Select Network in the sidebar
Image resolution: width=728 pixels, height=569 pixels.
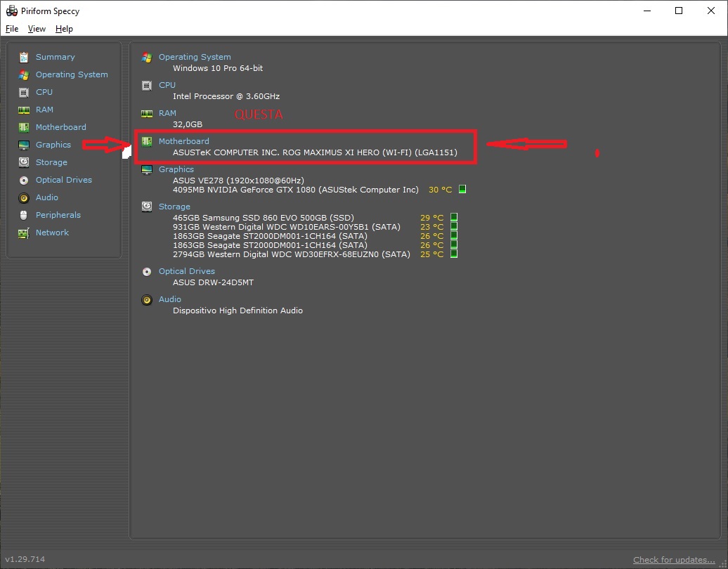53,233
